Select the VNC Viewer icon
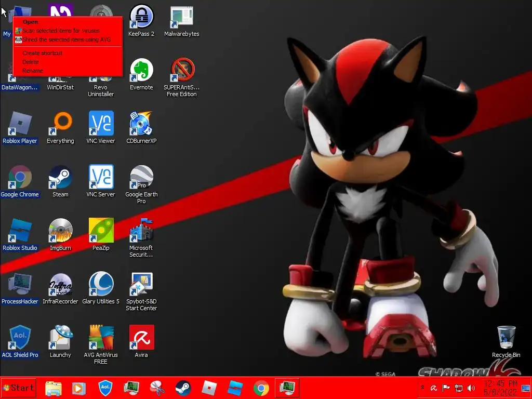Screen dimensions: 532x399 pyautogui.click(x=101, y=128)
